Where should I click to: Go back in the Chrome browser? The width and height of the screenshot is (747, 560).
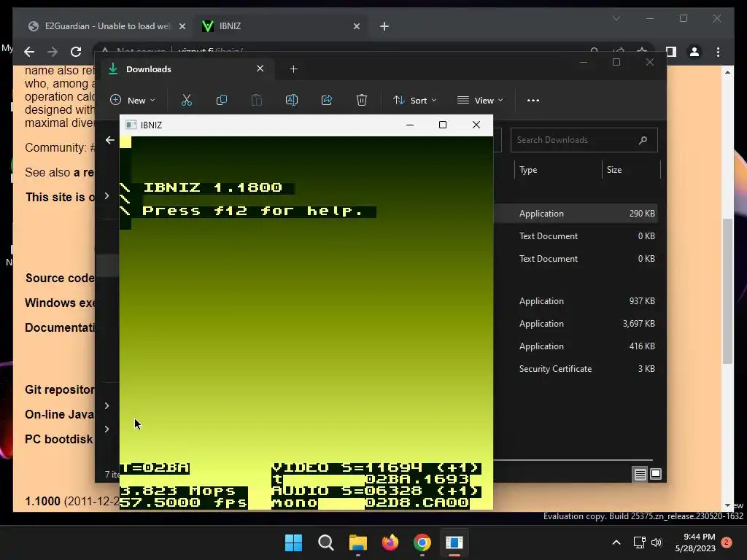pyautogui.click(x=29, y=52)
